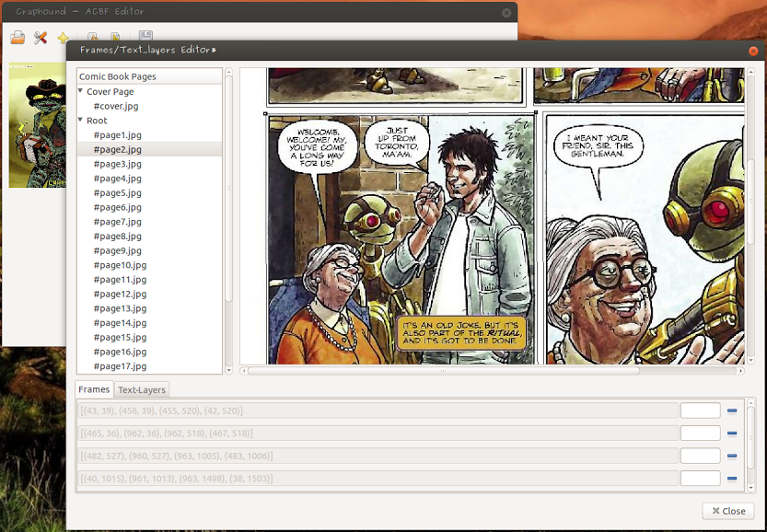Image resolution: width=767 pixels, height=532 pixels.
Task: Click the Close button in the editor dialog
Action: [728, 511]
